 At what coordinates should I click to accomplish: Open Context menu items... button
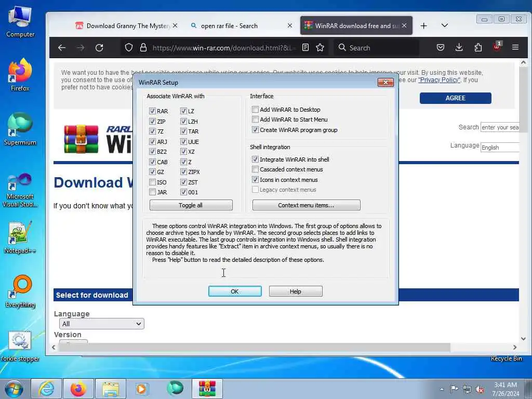(x=306, y=205)
